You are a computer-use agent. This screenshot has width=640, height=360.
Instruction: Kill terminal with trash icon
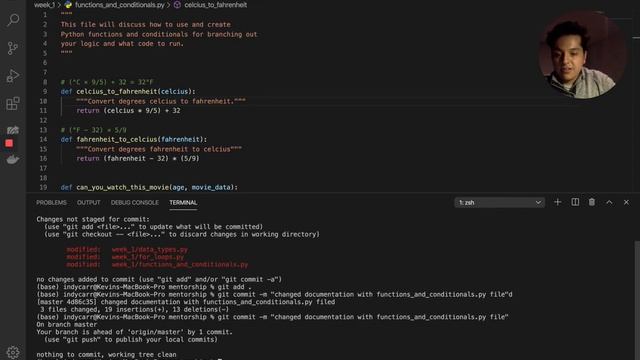(x=592, y=202)
